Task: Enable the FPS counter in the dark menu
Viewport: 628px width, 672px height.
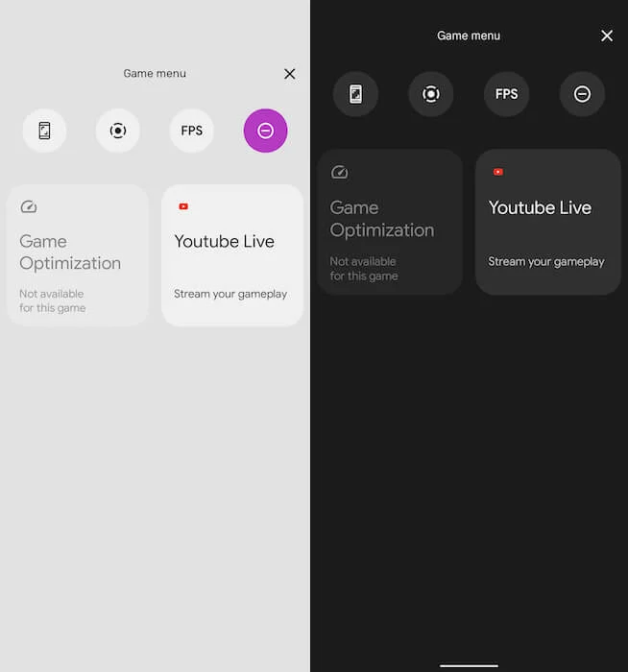Action: 506,94
